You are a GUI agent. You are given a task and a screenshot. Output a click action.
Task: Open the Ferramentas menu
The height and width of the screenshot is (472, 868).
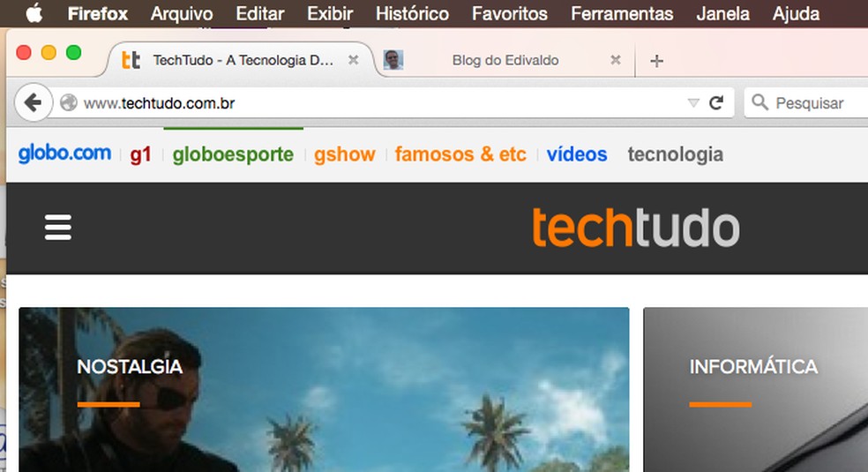coord(622,13)
